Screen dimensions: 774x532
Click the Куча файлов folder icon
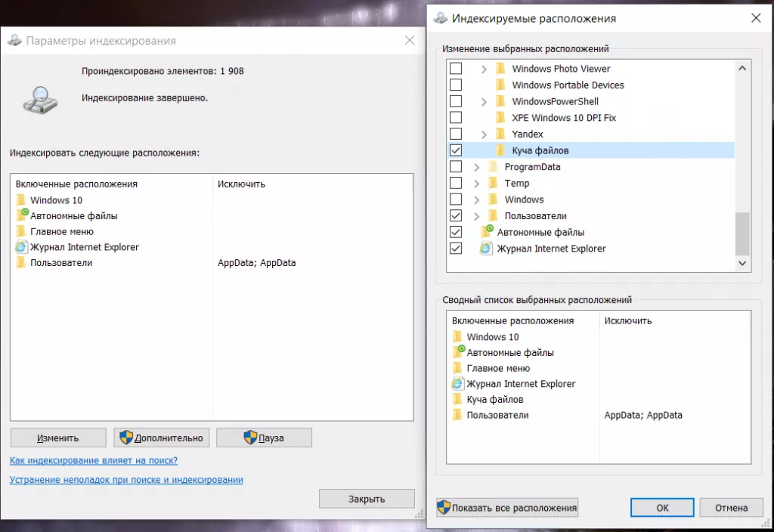coord(500,150)
